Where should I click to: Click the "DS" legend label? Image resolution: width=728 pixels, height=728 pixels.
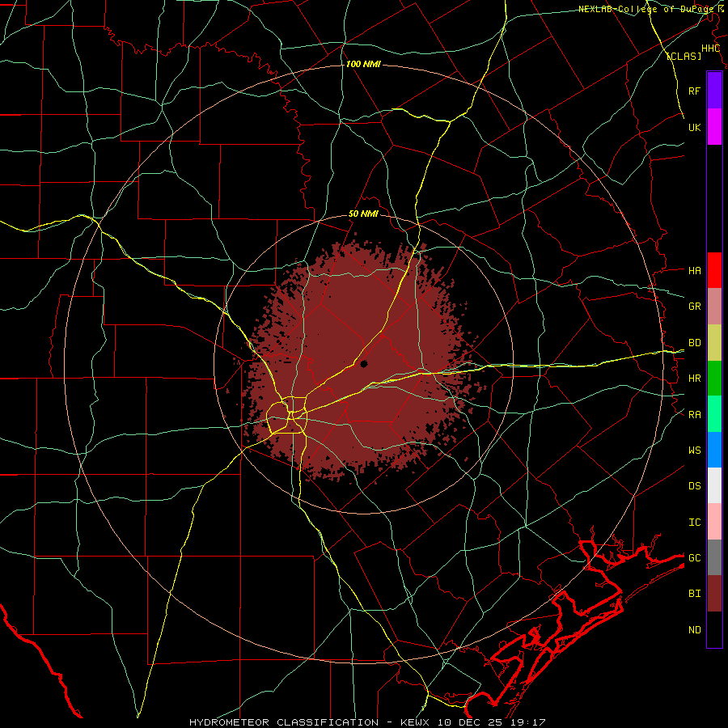coord(694,486)
